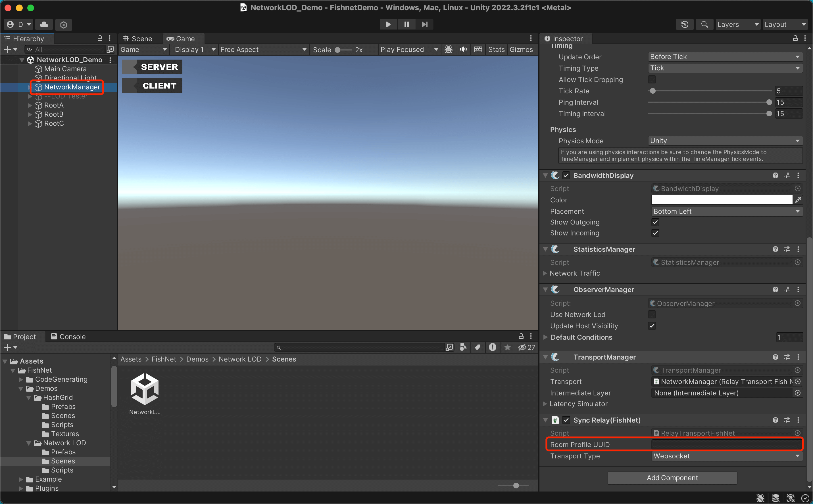813x504 pixels.
Task: Open Transport Type Websocket dropdown
Action: (x=727, y=456)
